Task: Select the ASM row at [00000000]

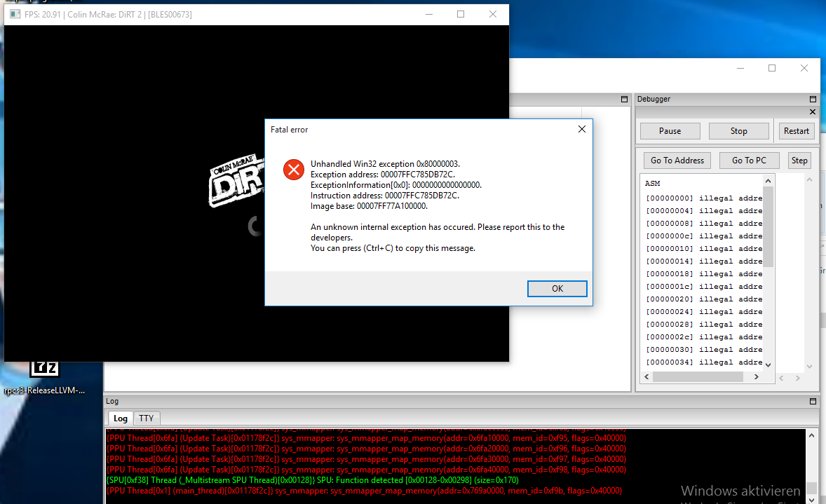Action: pos(704,198)
